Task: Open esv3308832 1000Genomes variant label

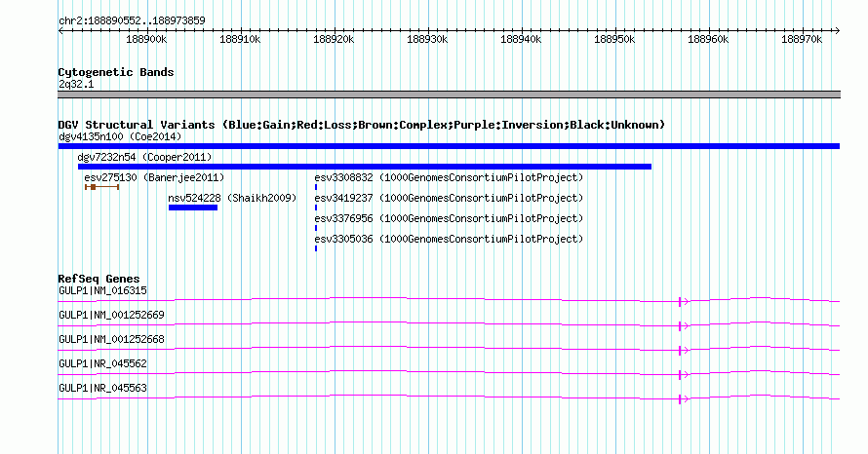Action: click(x=449, y=177)
